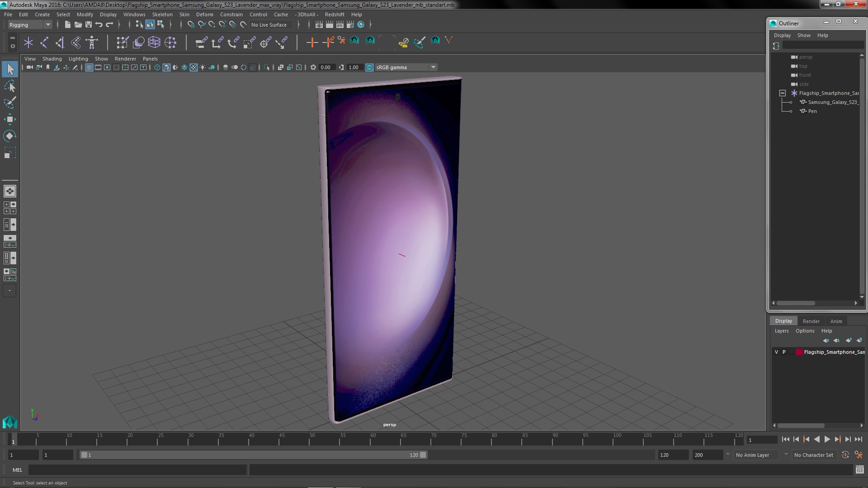
Task: Play the animation forward
Action: (827, 439)
